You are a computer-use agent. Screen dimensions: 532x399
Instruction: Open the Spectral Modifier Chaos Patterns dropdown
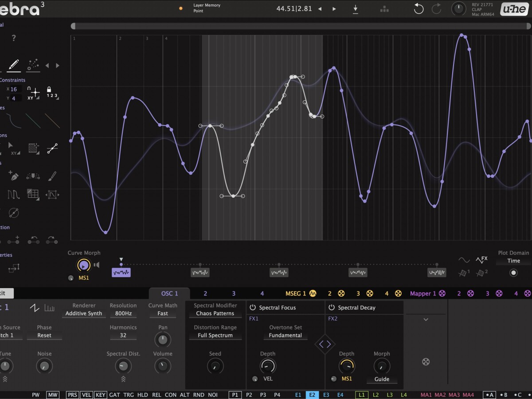click(215, 313)
